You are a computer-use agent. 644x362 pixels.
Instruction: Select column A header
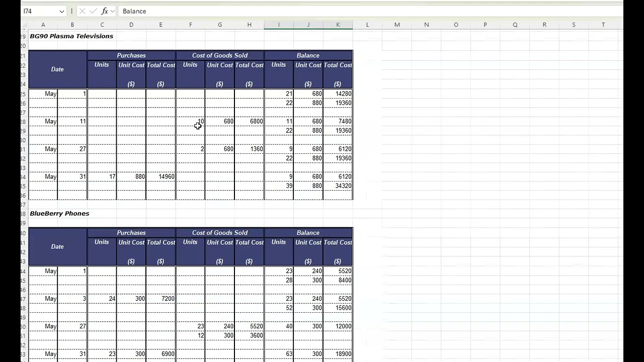click(43, 25)
